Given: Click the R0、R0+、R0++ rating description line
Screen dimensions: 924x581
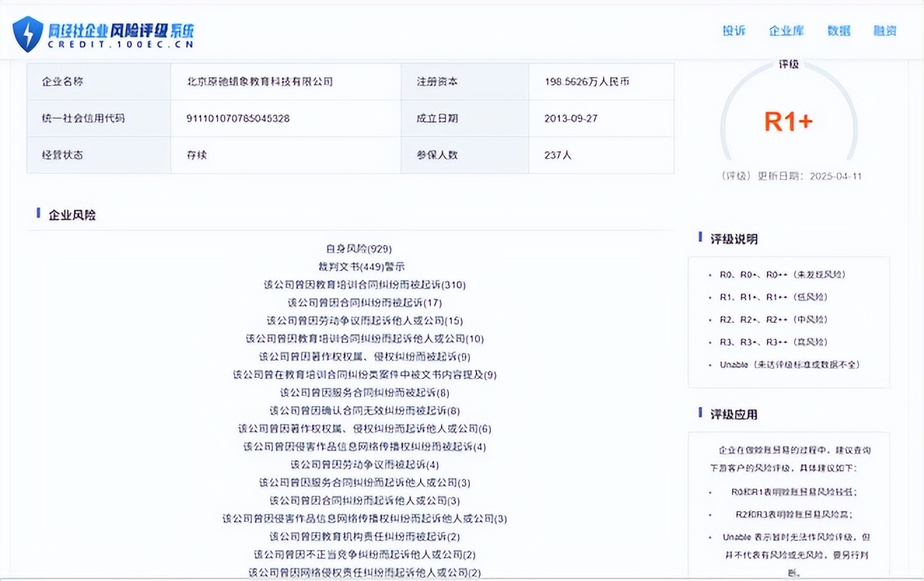Looking at the screenshot, I should click(x=783, y=275).
